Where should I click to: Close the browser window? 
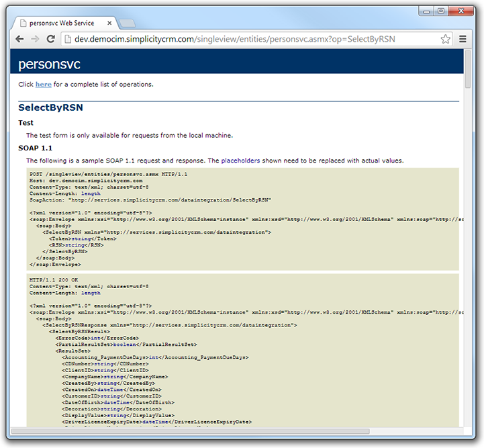point(461,11)
